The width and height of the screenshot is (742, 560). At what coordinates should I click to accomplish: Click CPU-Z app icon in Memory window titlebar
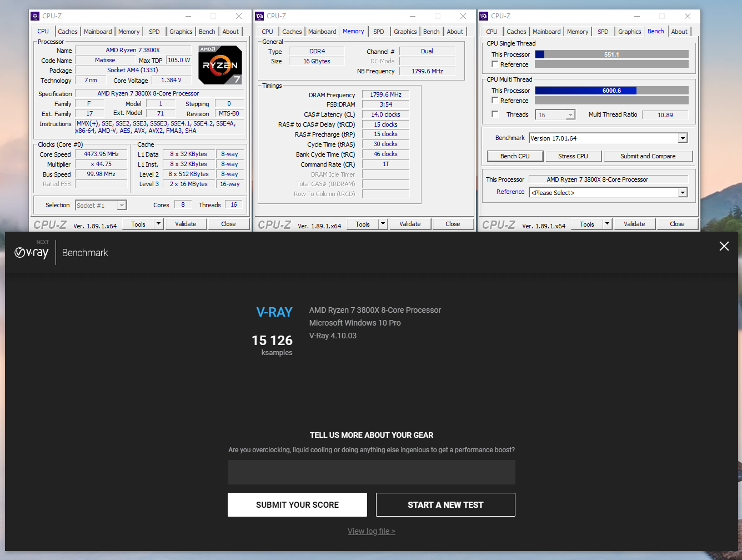point(259,16)
